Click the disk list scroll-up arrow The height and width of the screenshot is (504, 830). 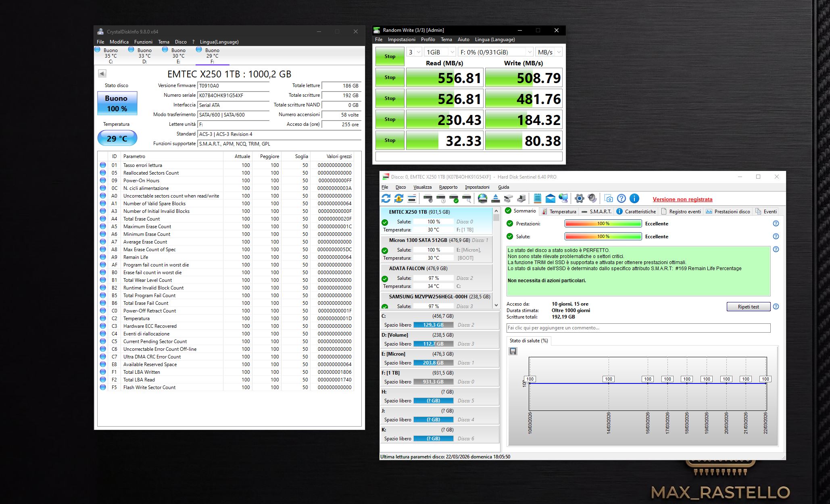click(x=496, y=211)
